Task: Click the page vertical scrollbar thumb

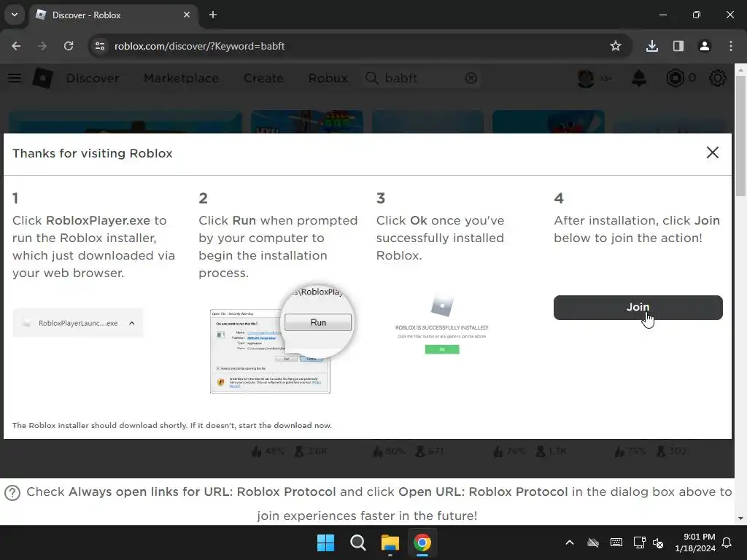Action: (740, 136)
